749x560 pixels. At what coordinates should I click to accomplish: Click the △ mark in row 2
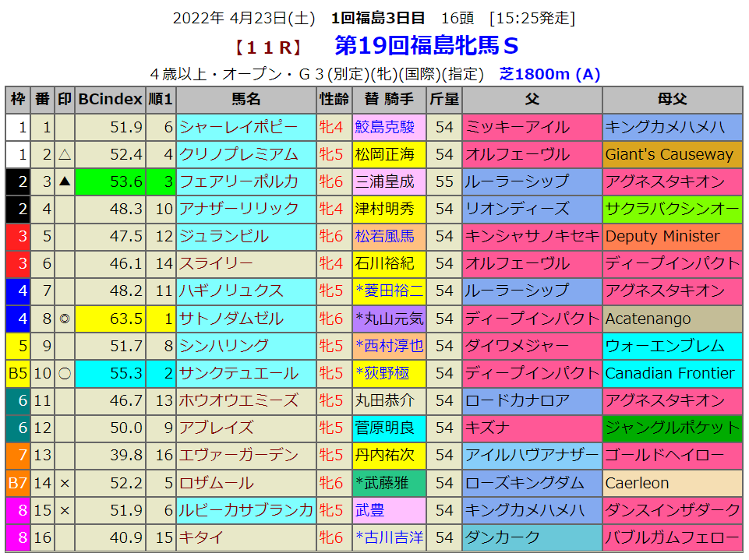(x=65, y=154)
